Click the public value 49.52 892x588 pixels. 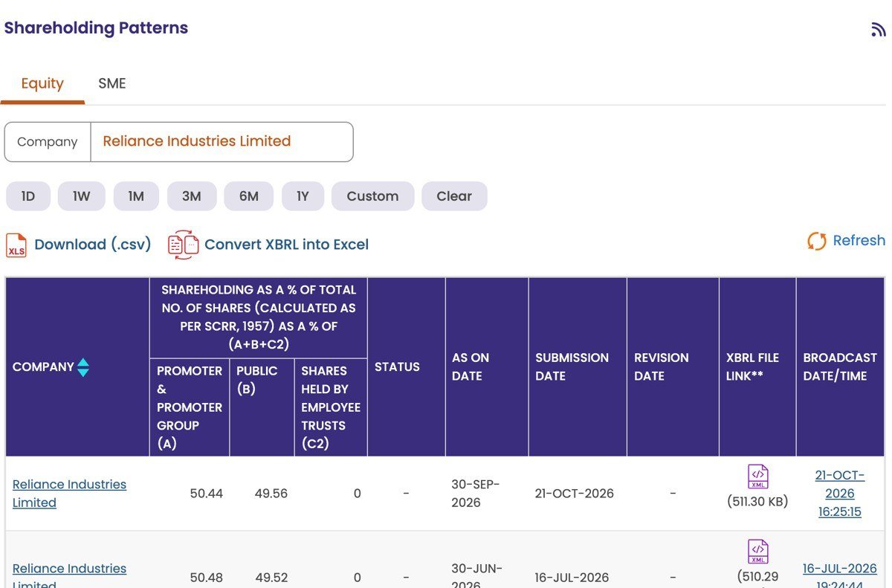(271, 578)
